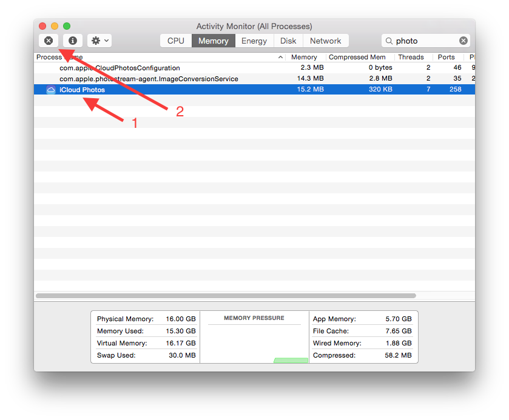509x420 pixels.
Task: Click the Swap Used 30.0 MB entry
Action: point(146,355)
